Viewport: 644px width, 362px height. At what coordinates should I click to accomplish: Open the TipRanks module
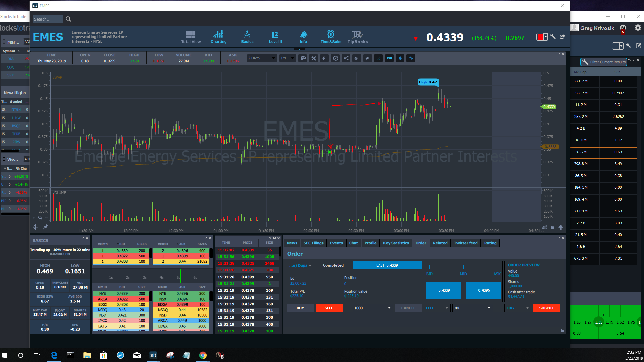357,37
